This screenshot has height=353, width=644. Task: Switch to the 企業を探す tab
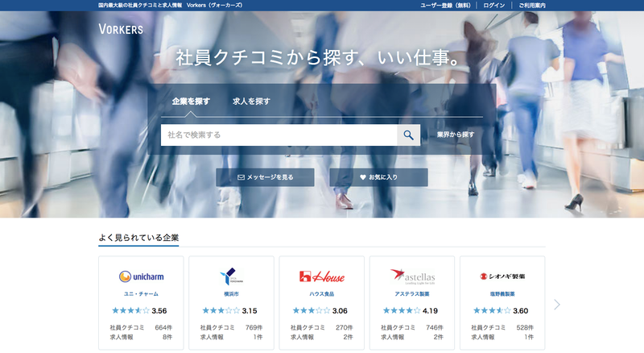click(191, 102)
